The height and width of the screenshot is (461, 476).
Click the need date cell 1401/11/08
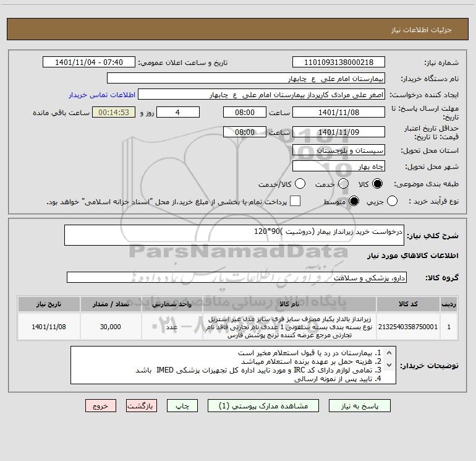[49, 327]
